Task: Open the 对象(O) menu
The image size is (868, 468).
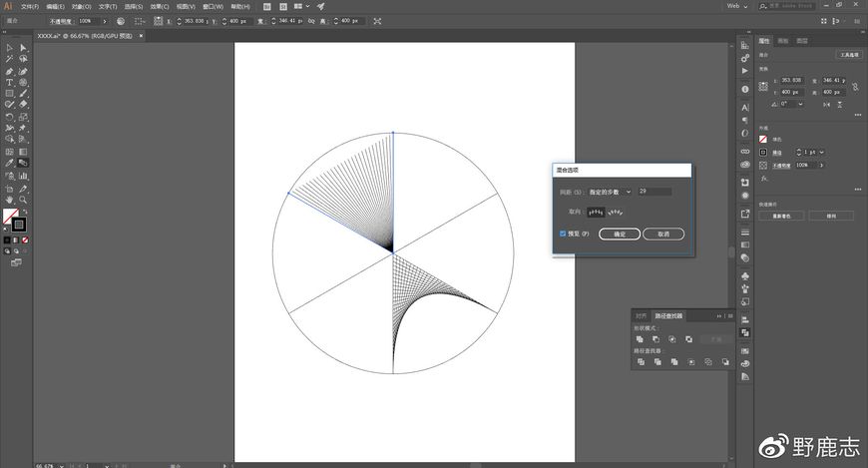Action: [81, 7]
